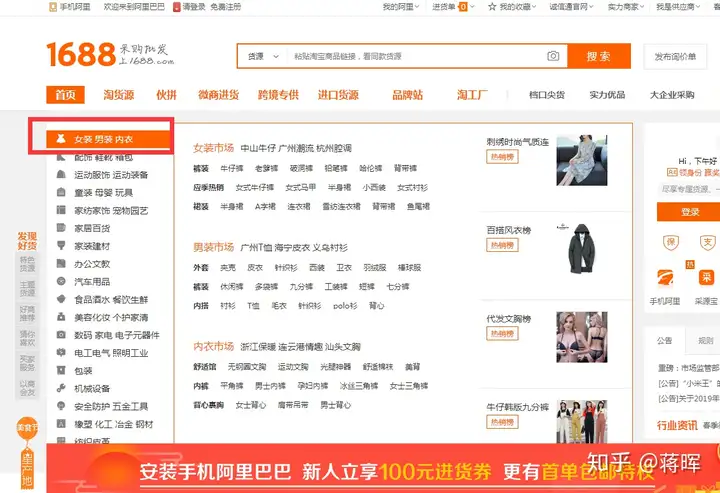Open the 进口货源 navigation tab
Screen dimensions: 720x493
(338, 95)
